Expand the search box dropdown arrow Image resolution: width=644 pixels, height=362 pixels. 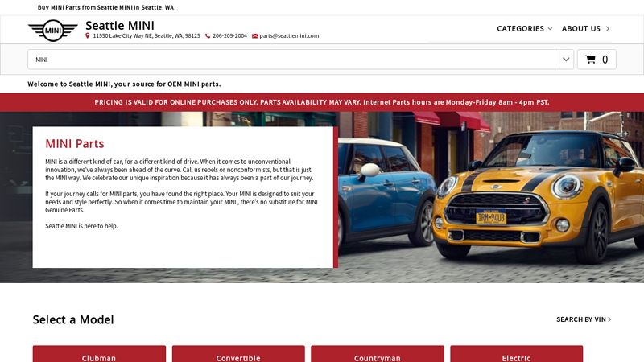566,60
